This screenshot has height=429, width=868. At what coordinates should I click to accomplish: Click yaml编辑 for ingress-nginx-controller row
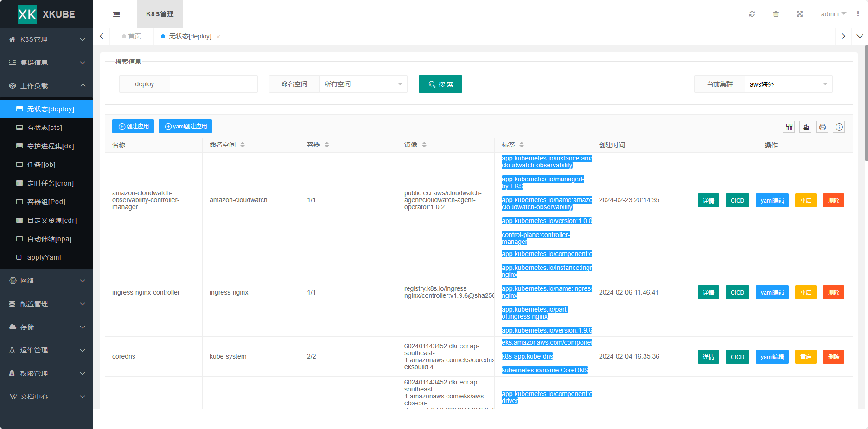pyautogui.click(x=772, y=292)
